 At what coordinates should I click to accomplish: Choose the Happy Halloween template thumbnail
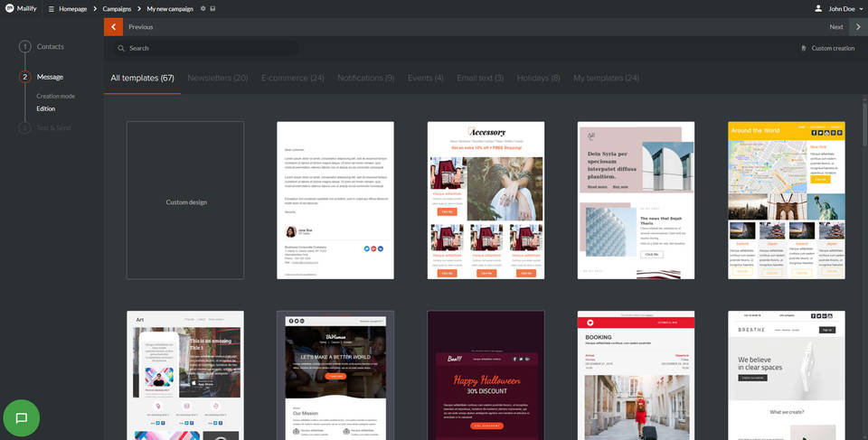tap(486, 375)
